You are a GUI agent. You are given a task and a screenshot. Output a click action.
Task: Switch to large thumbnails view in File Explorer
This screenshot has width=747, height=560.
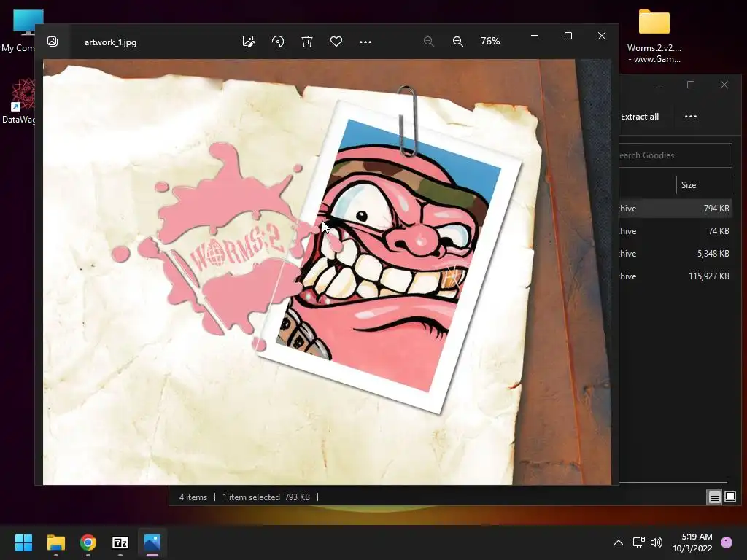tap(729, 497)
